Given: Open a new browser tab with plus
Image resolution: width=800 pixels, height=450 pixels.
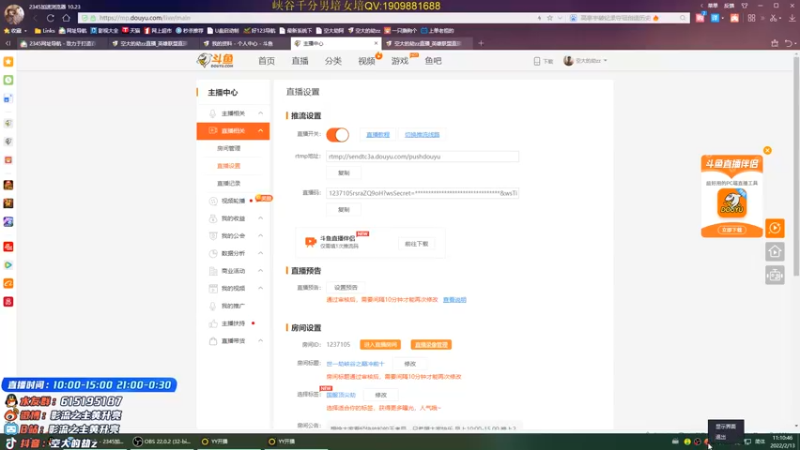Looking at the screenshot, I should click(x=481, y=44).
